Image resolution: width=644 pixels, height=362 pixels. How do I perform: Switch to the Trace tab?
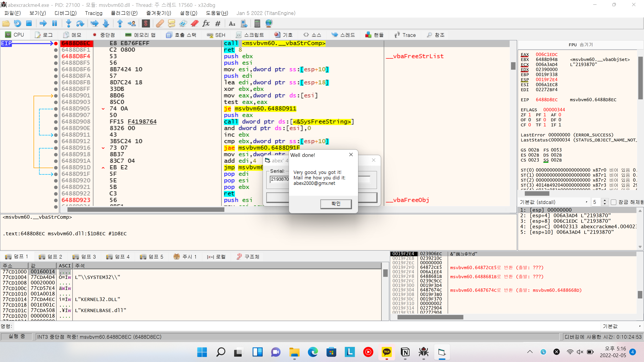click(x=405, y=35)
